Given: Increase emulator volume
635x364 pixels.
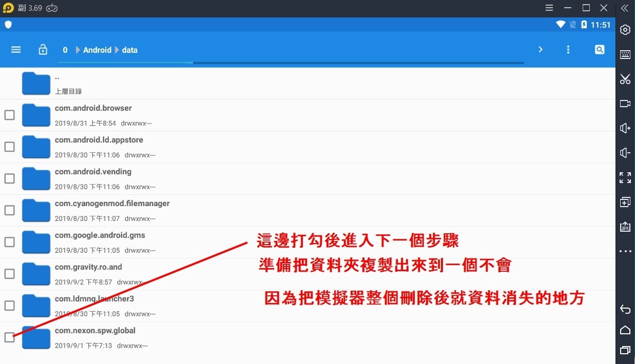Looking at the screenshot, I should [x=625, y=128].
